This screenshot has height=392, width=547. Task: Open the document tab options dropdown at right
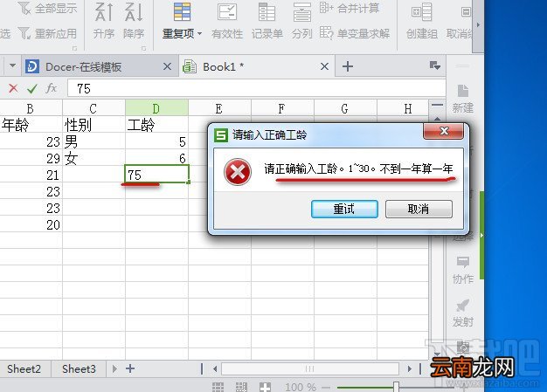pos(434,65)
